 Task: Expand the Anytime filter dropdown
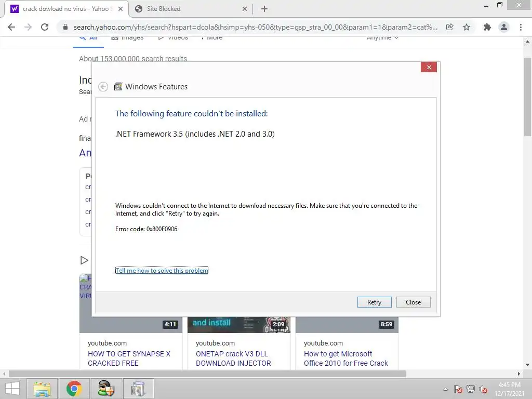click(x=382, y=38)
